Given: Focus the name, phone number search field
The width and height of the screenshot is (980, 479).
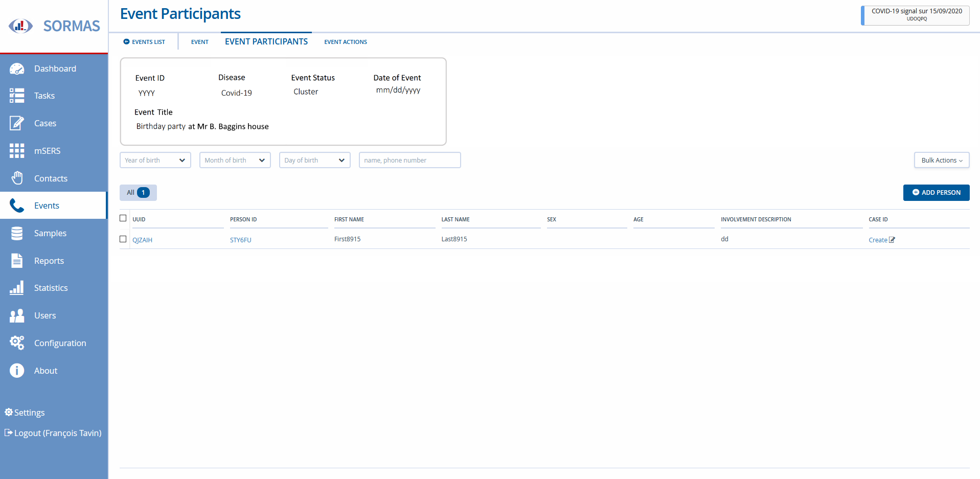Looking at the screenshot, I should pyautogui.click(x=409, y=160).
